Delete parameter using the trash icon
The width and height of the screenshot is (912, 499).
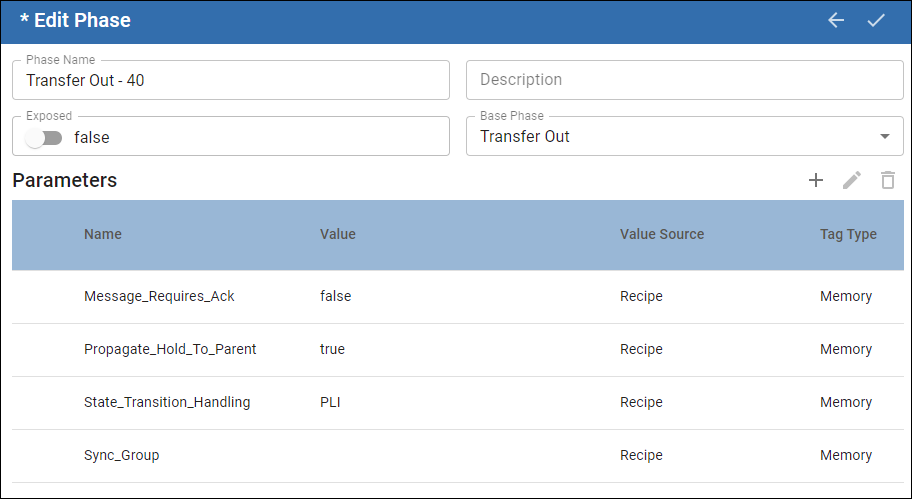[887, 180]
